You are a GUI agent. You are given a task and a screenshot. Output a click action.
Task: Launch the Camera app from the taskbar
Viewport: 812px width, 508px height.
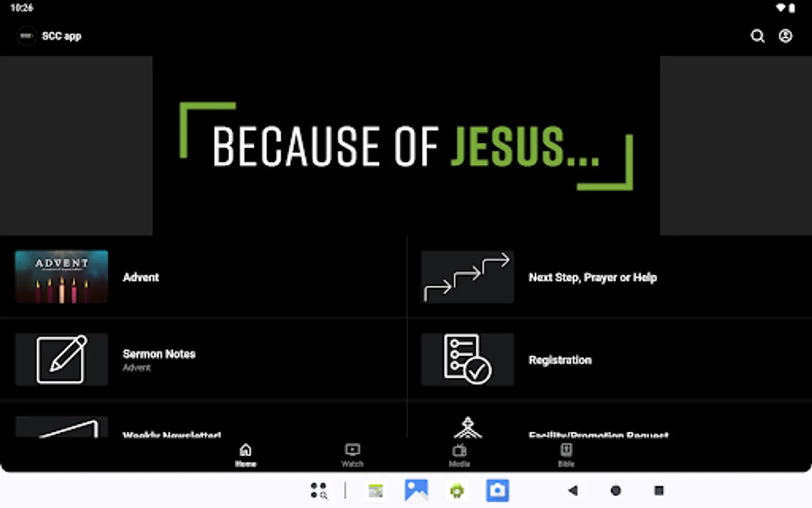(x=497, y=491)
